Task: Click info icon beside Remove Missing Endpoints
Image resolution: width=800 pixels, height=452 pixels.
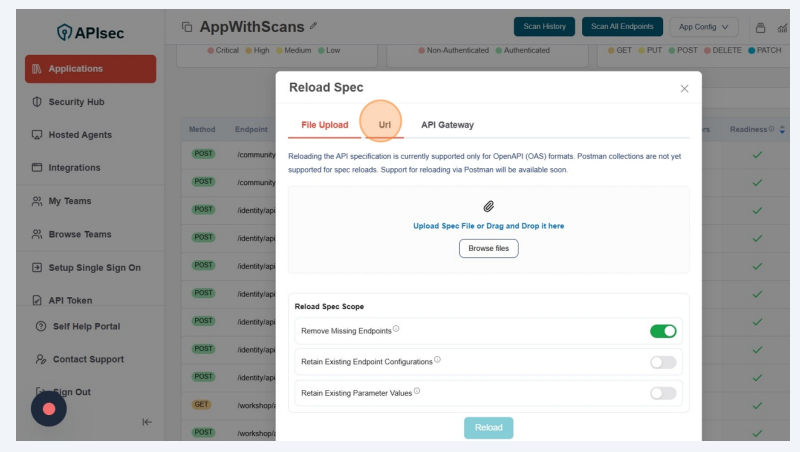Action: point(396,329)
